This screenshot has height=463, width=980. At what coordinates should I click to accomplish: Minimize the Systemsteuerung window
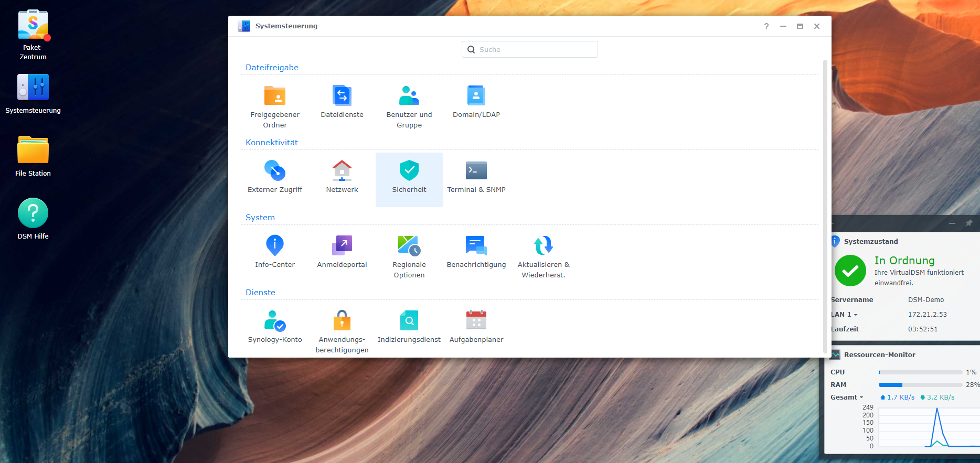click(x=783, y=26)
